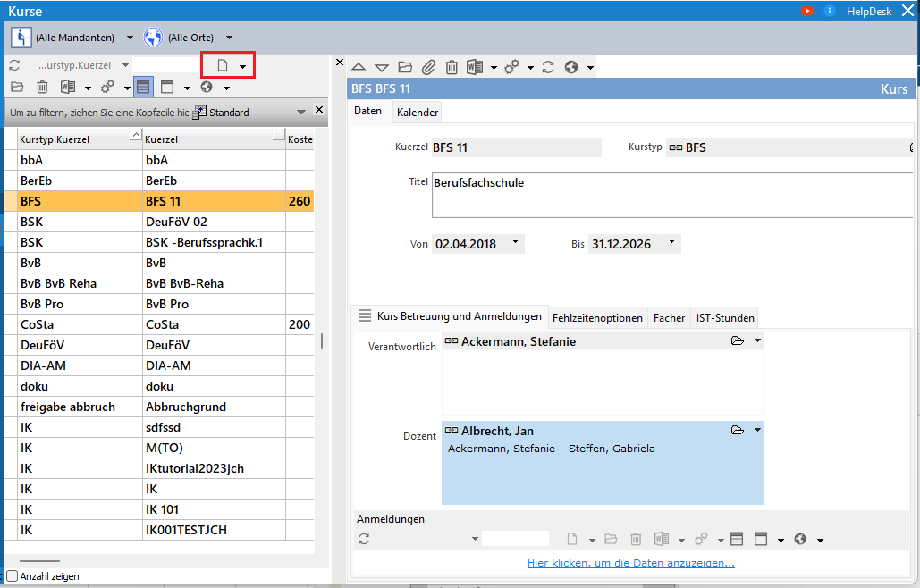Click the paperclip attachment icon
This screenshot has height=588, width=920.
tap(428, 67)
